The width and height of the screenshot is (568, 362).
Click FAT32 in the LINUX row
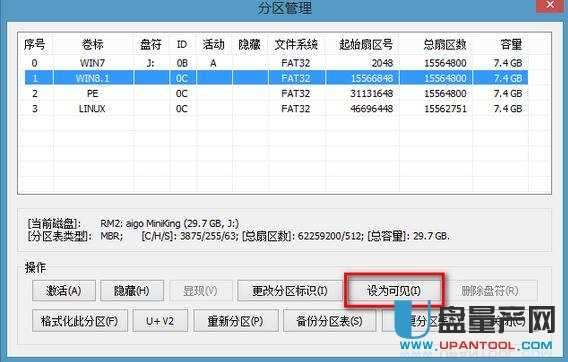296,109
